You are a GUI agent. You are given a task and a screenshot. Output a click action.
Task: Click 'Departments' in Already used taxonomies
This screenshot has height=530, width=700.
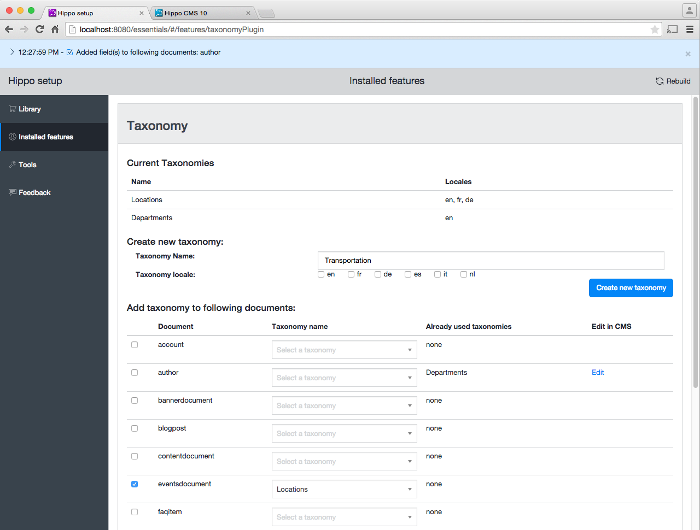coord(446,372)
